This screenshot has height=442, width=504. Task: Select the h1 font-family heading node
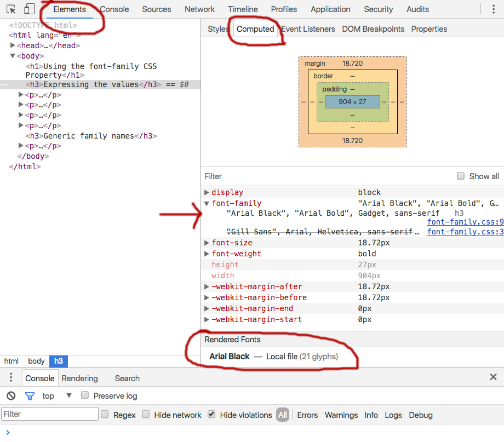91,71
